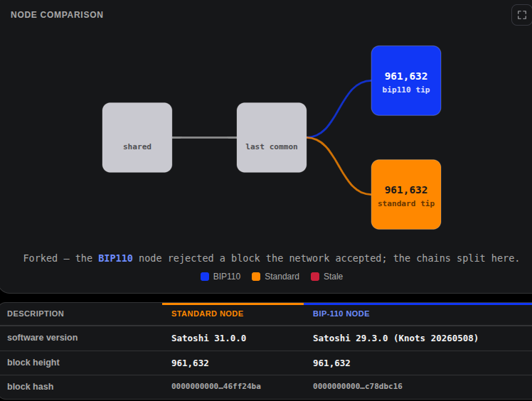Click the 'block height' row label

[33, 363]
